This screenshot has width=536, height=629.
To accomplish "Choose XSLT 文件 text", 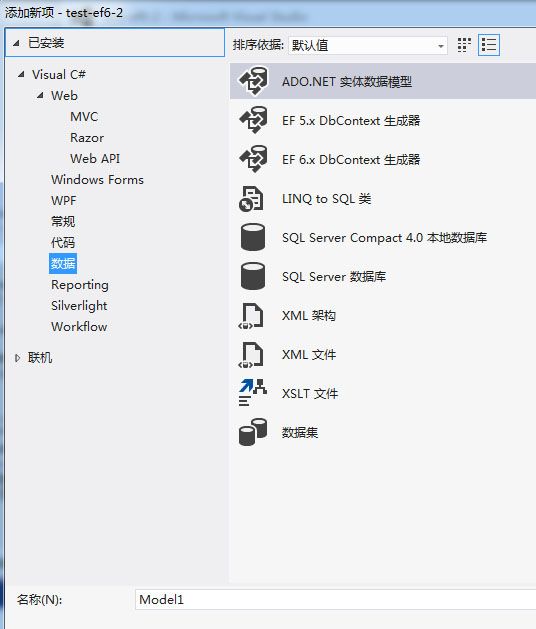I will tap(310, 393).
